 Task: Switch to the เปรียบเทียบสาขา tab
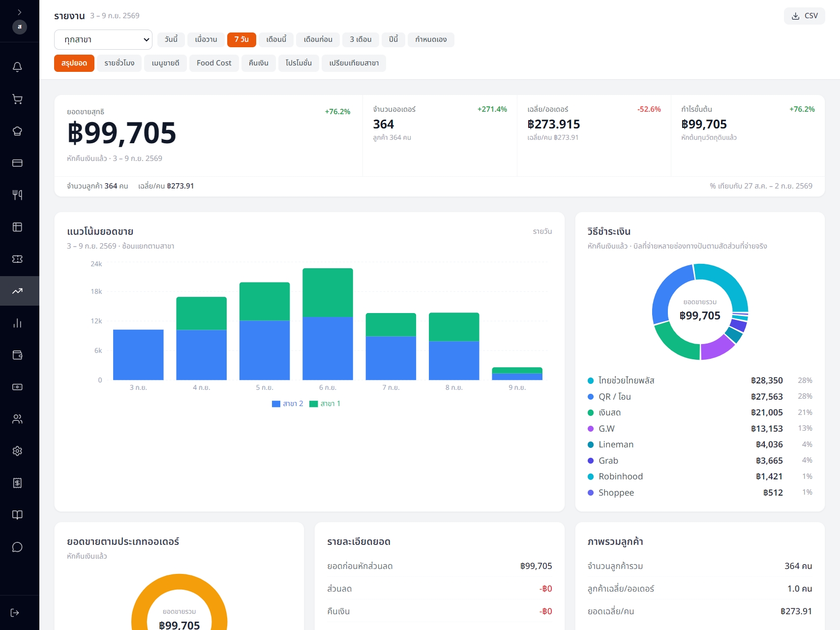(354, 63)
